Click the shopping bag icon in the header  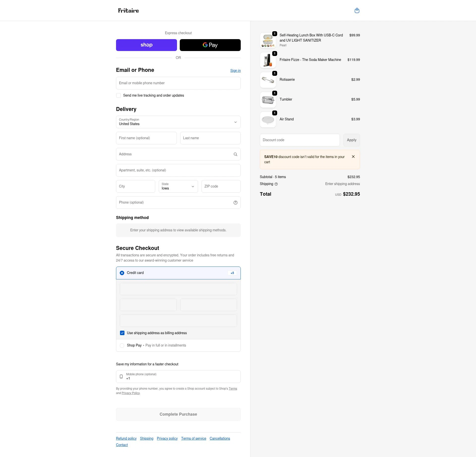coord(357,10)
